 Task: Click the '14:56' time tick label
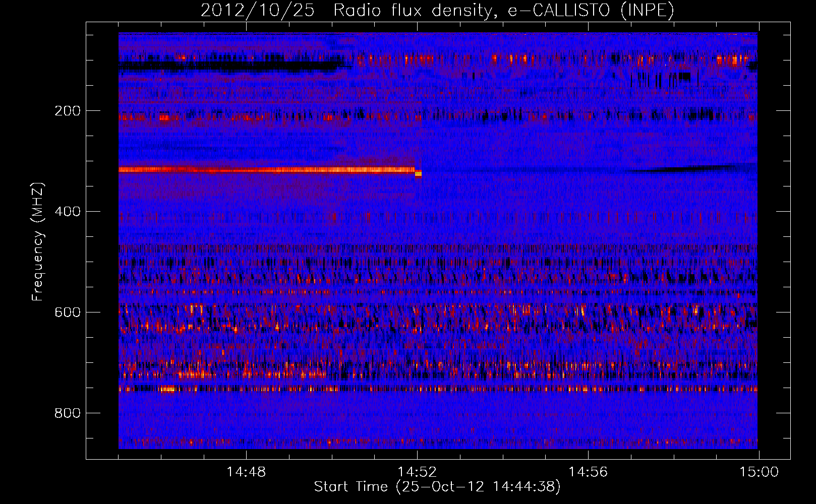coord(588,472)
